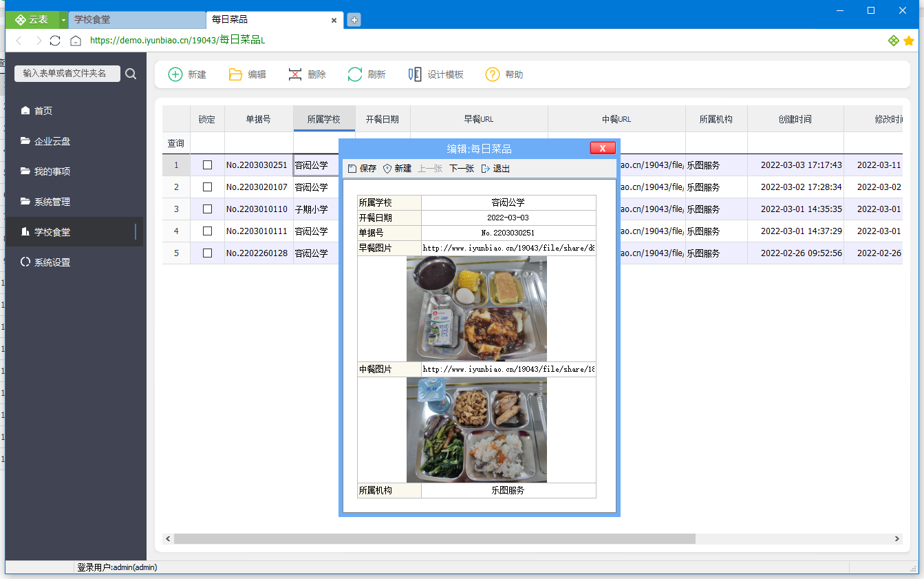The image size is (924, 579).
Task: Click 退出 in the edit dialog
Action: tap(495, 169)
